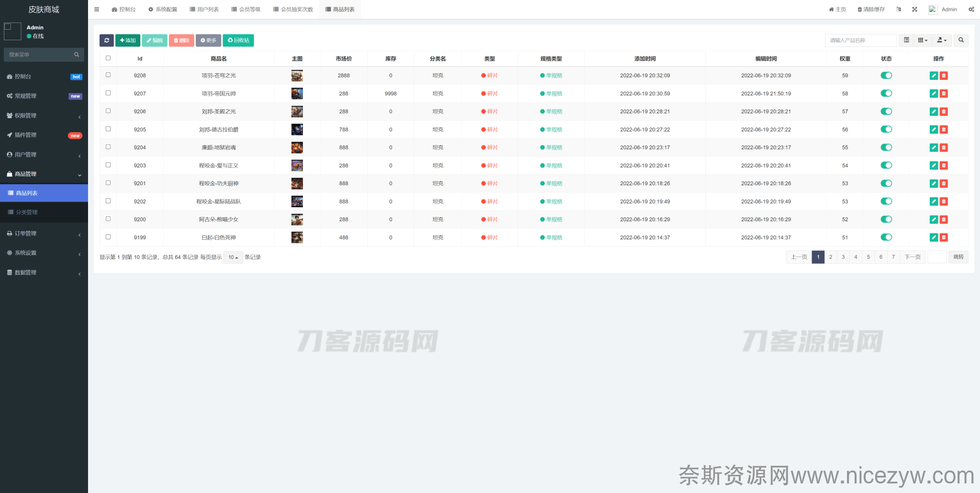Screen dimensions: 980x493
Task: Toggle the table view icon in toolbar
Action: (906, 41)
